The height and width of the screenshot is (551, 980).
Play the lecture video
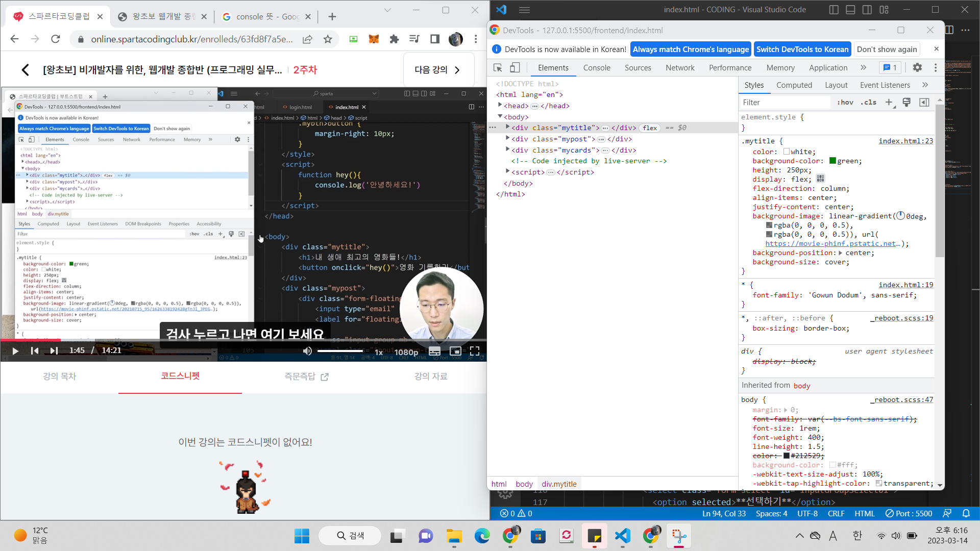15,350
